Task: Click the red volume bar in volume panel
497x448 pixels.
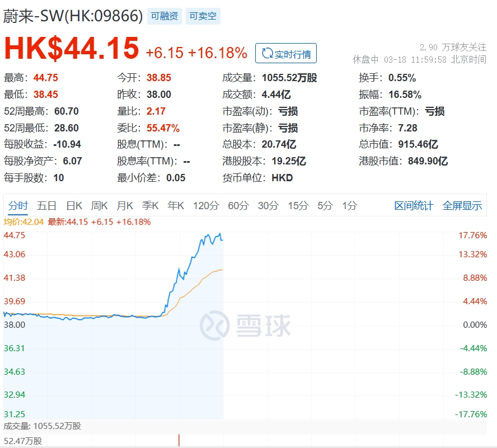Action: coord(179,440)
